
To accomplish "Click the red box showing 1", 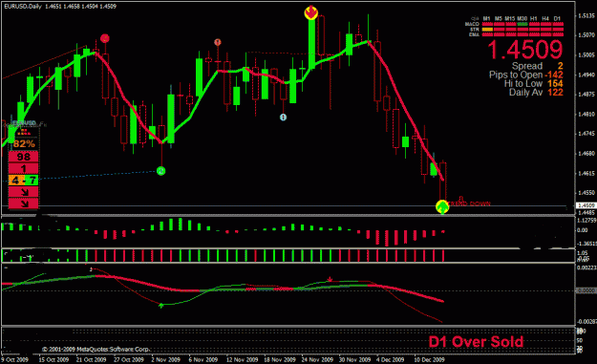I will [24, 168].
